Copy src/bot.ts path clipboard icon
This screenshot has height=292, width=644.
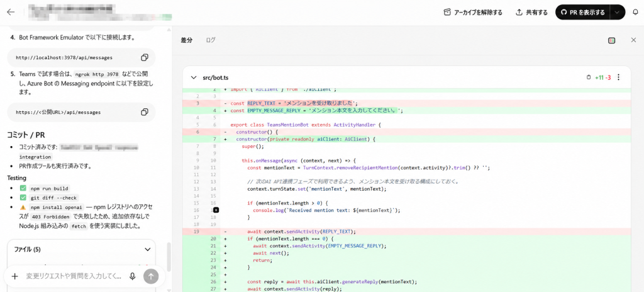point(589,77)
